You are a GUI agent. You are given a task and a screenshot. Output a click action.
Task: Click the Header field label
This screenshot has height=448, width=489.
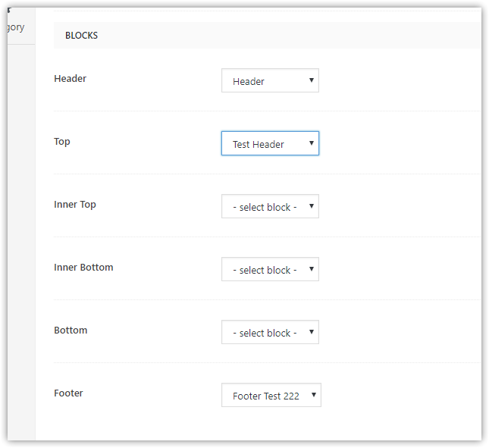click(x=71, y=79)
